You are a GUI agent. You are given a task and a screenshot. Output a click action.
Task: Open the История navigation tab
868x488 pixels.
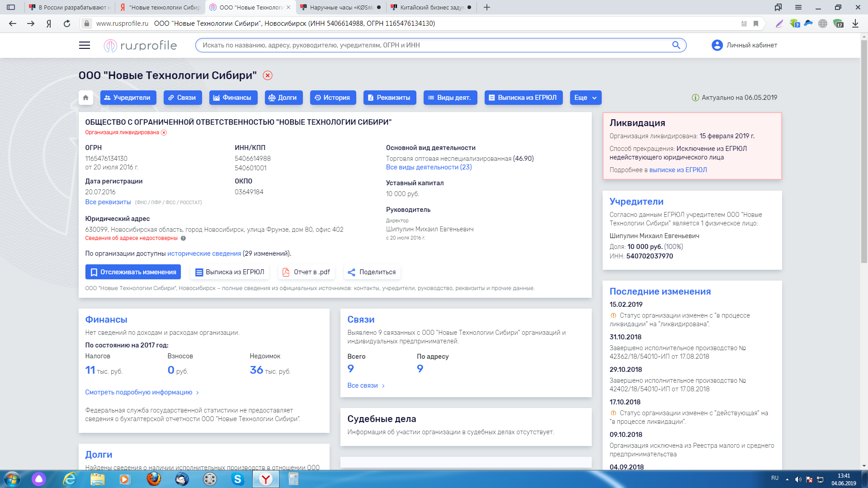(333, 98)
